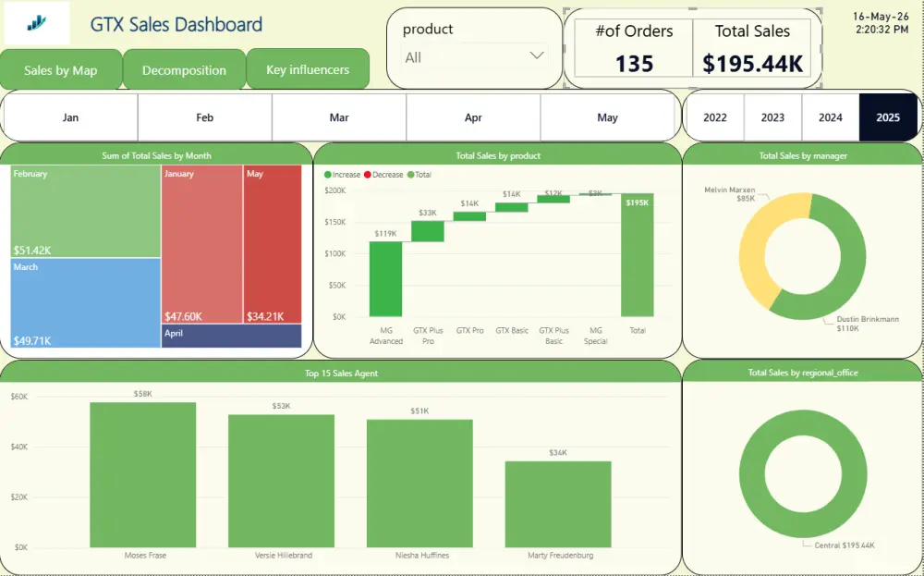The width and height of the screenshot is (924, 576).
Task: Deselect year 2025 in slicer
Action: click(887, 117)
